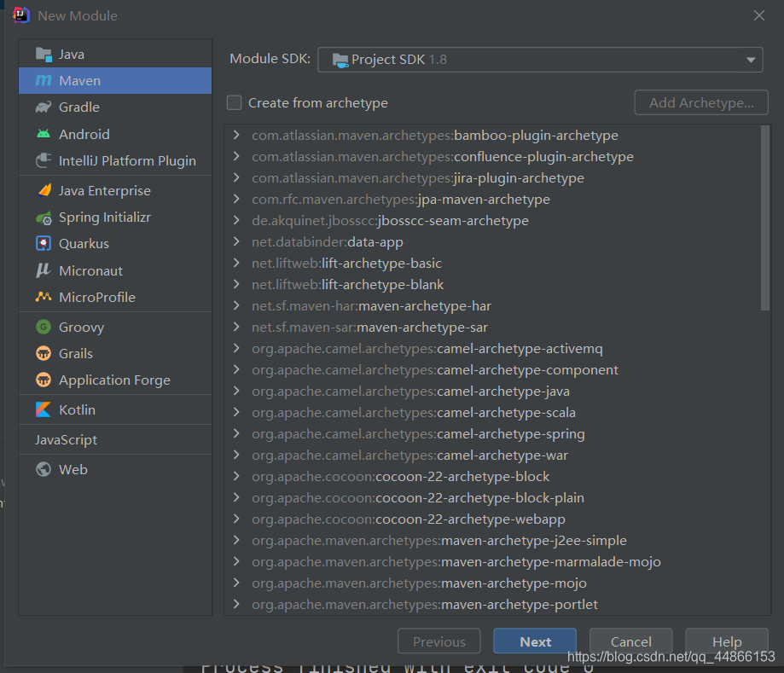Click the Project SDK folder icon
784x673 pixels.
pyautogui.click(x=340, y=61)
